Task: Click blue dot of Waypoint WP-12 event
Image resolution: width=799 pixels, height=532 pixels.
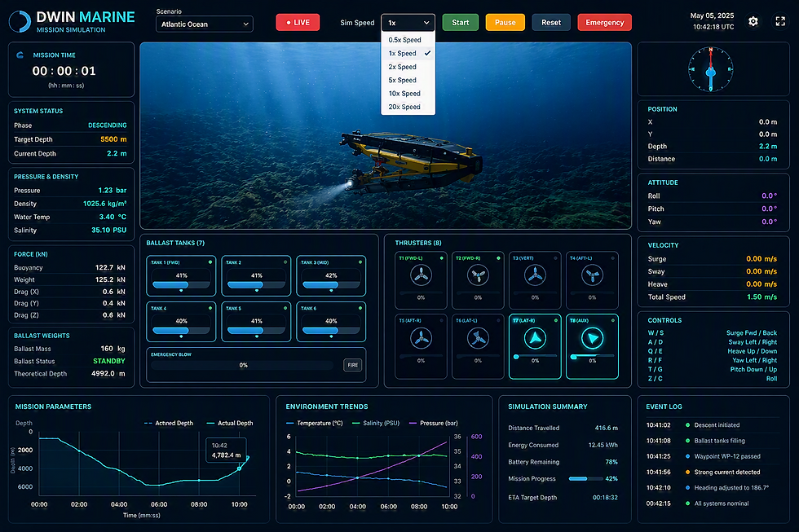Action: pyautogui.click(x=687, y=456)
